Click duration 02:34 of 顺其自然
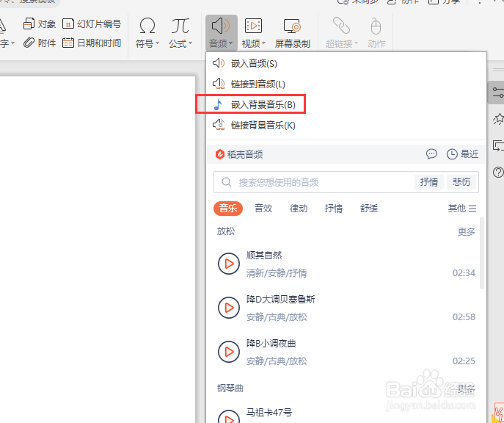Viewport: 504px width, 423px height. [464, 273]
